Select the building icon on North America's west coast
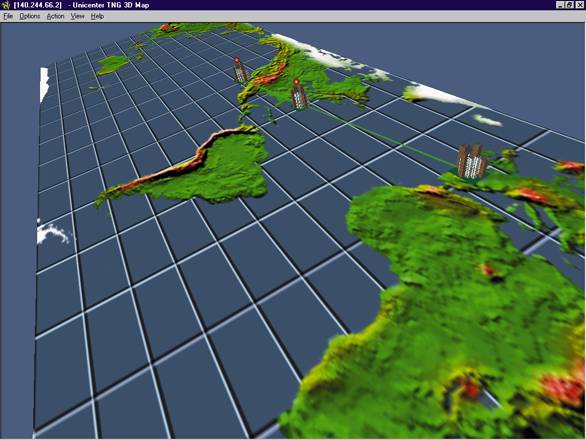The height and width of the screenshot is (440, 586). click(x=240, y=72)
